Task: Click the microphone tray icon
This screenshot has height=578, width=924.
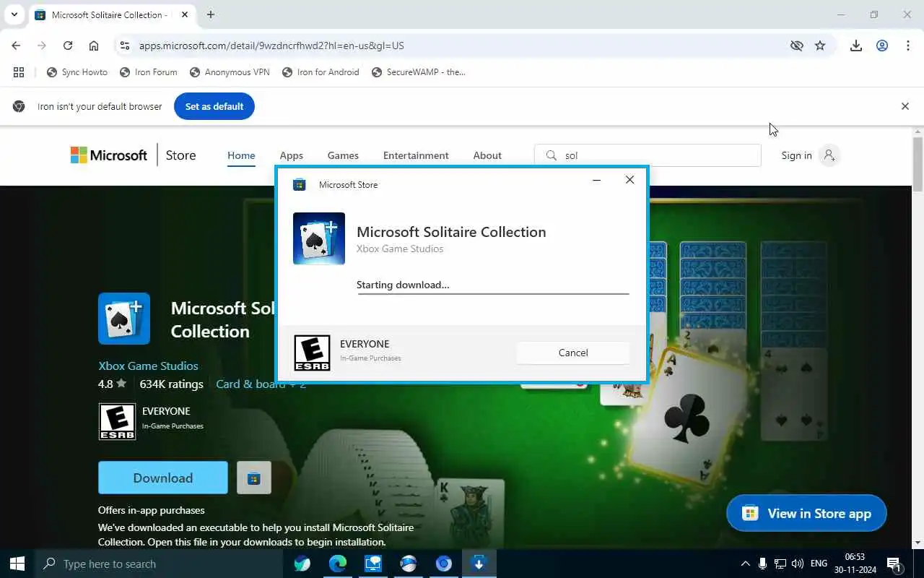Action: pyautogui.click(x=763, y=564)
